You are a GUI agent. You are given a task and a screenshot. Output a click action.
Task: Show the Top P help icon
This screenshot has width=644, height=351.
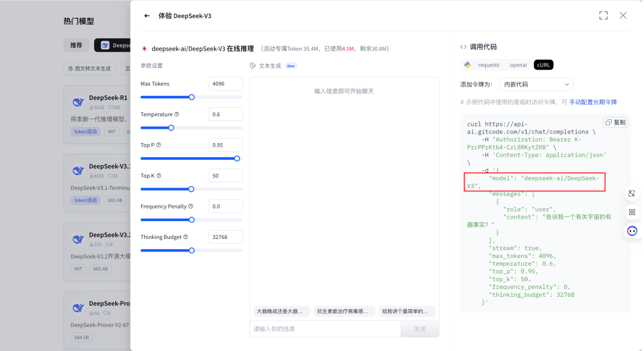[x=159, y=145]
